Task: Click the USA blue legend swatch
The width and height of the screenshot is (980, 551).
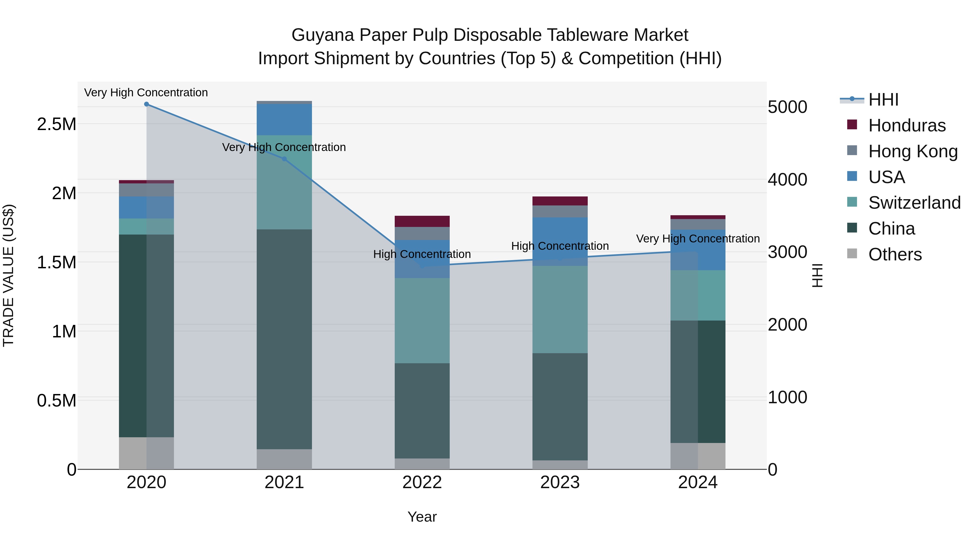Action: pos(852,176)
